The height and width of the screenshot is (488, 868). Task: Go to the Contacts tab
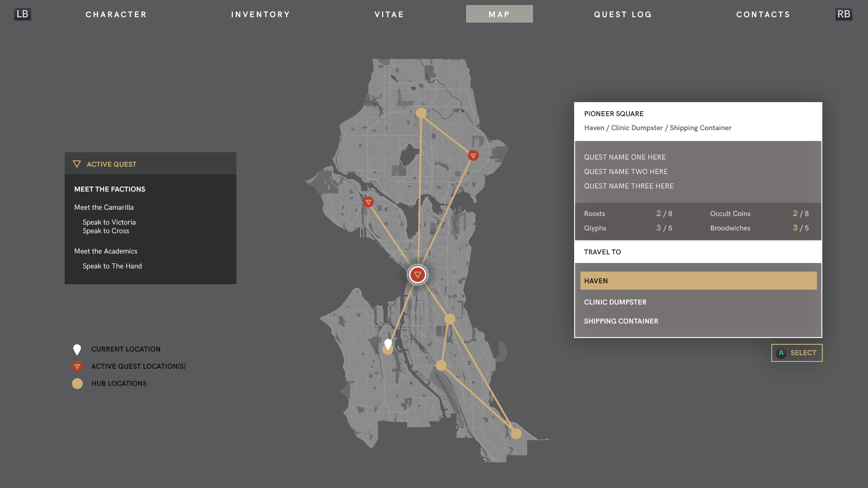click(763, 14)
